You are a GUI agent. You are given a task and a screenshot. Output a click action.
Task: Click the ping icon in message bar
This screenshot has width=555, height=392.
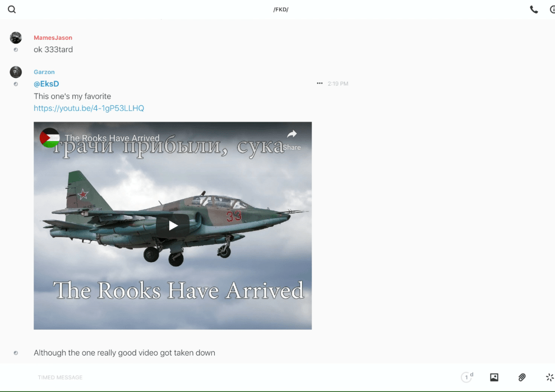click(x=549, y=377)
